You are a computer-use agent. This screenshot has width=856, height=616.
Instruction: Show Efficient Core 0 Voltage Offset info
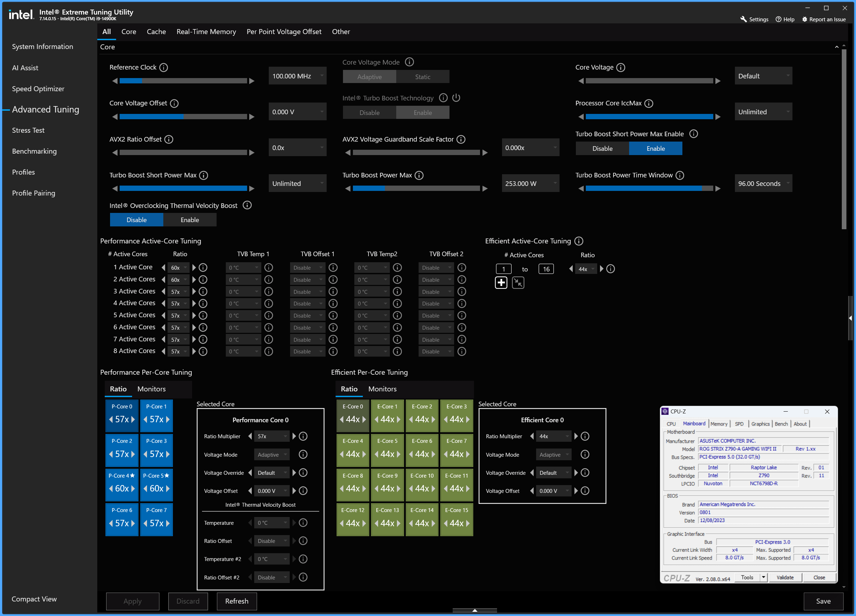coord(585,491)
